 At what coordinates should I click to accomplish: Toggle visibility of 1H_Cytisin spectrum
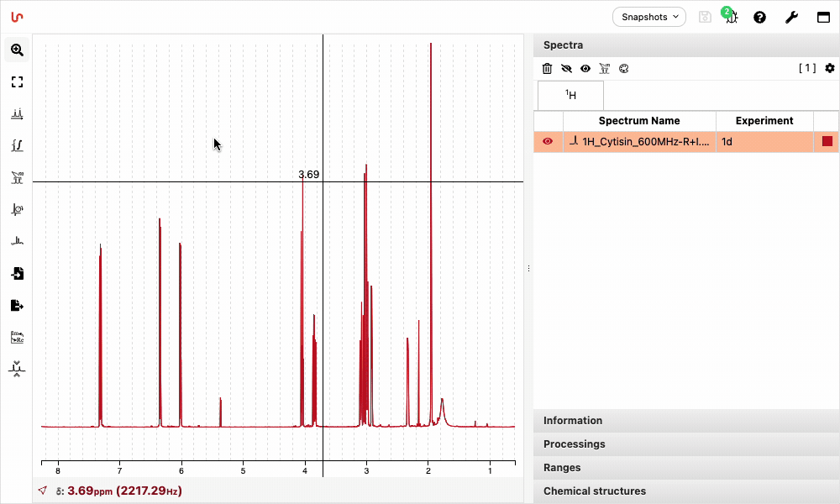tap(548, 142)
